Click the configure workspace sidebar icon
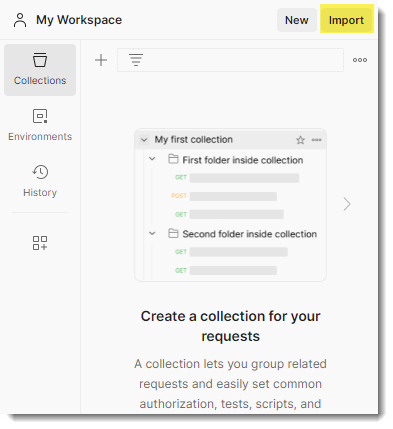Image resolution: width=393 pixels, height=429 pixels. click(40, 243)
